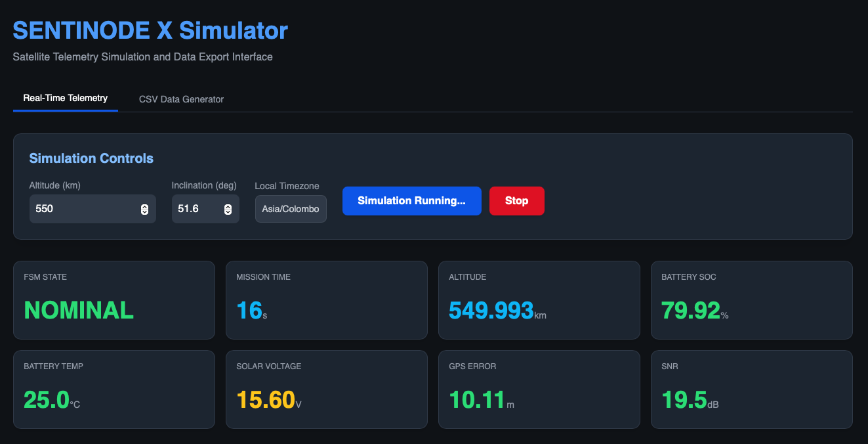The width and height of the screenshot is (868, 444).
Task: Click the FSM STATE NOMINAL card
Action: pyautogui.click(x=114, y=300)
